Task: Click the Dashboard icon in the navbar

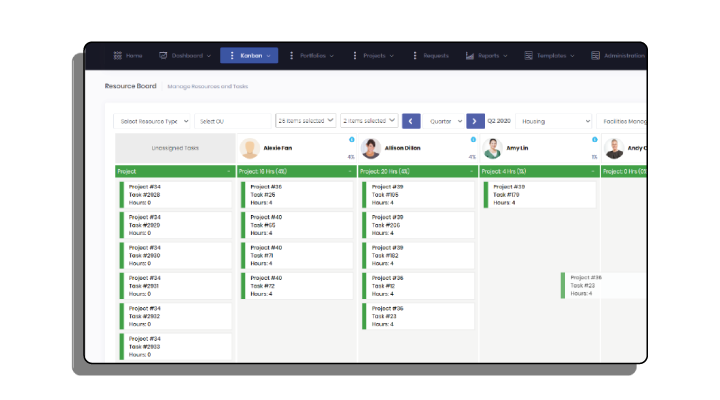Action: tap(163, 56)
